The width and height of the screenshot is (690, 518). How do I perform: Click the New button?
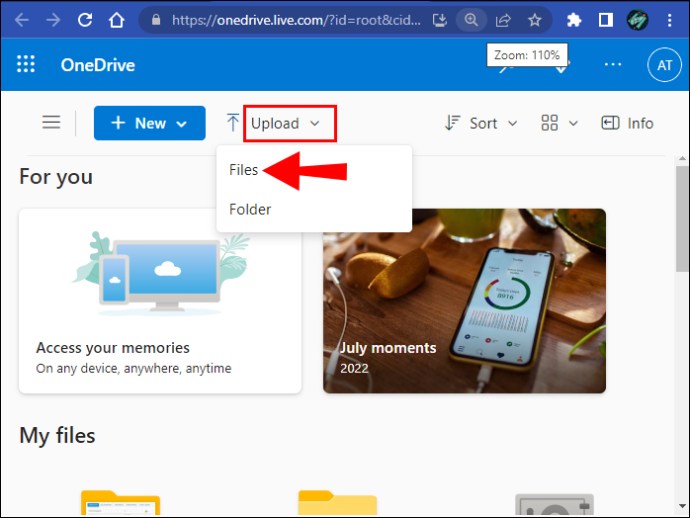click(x=150, y=123)
